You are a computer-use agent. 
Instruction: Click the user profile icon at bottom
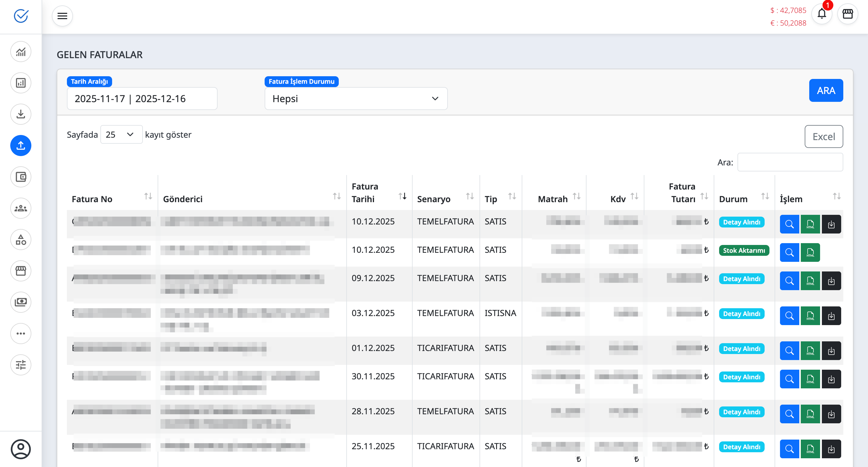pos(21,449)
